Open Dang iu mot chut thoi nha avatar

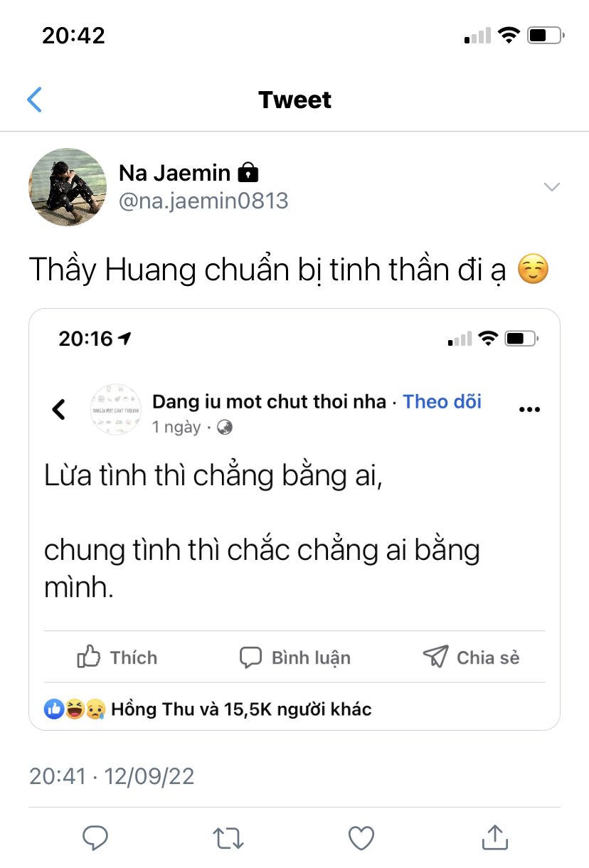pyautogui.click(x=117, y=410)
